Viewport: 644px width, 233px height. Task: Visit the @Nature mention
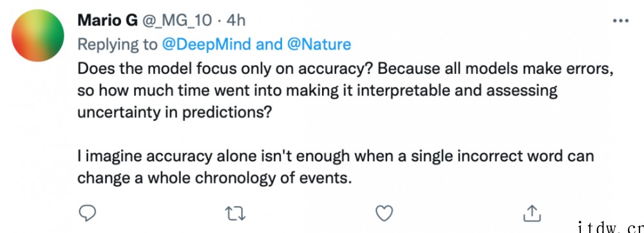click(319, 44)
